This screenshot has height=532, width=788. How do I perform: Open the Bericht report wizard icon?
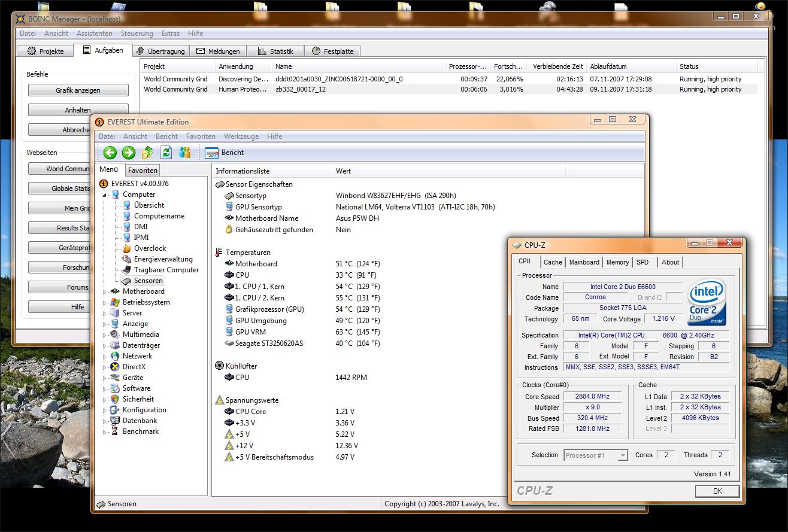(211, 153)
